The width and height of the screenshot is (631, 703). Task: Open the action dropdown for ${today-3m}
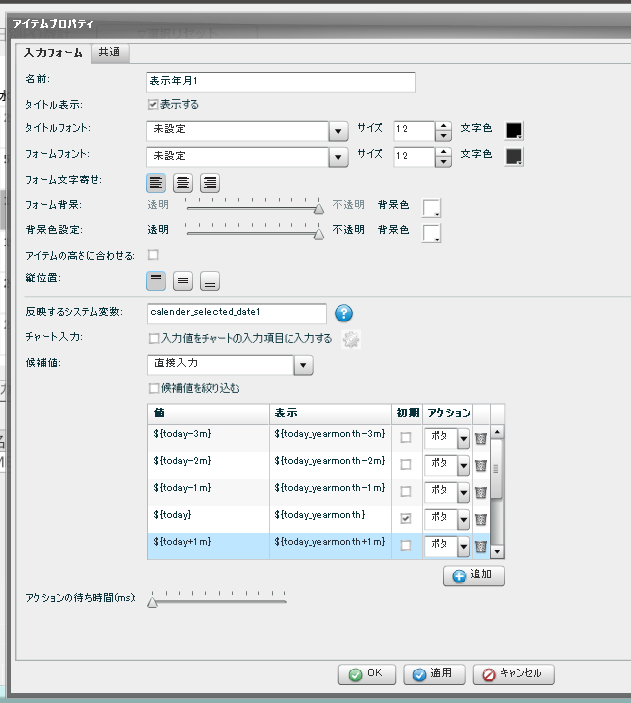point(463,438)
